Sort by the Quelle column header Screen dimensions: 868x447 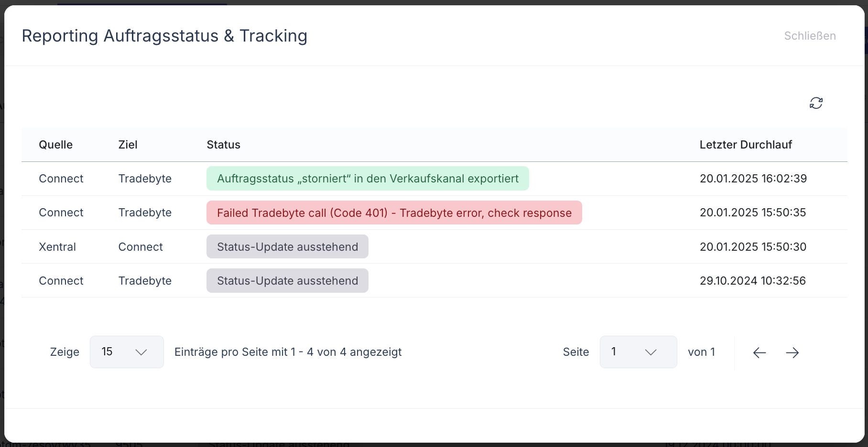point(55,145)
